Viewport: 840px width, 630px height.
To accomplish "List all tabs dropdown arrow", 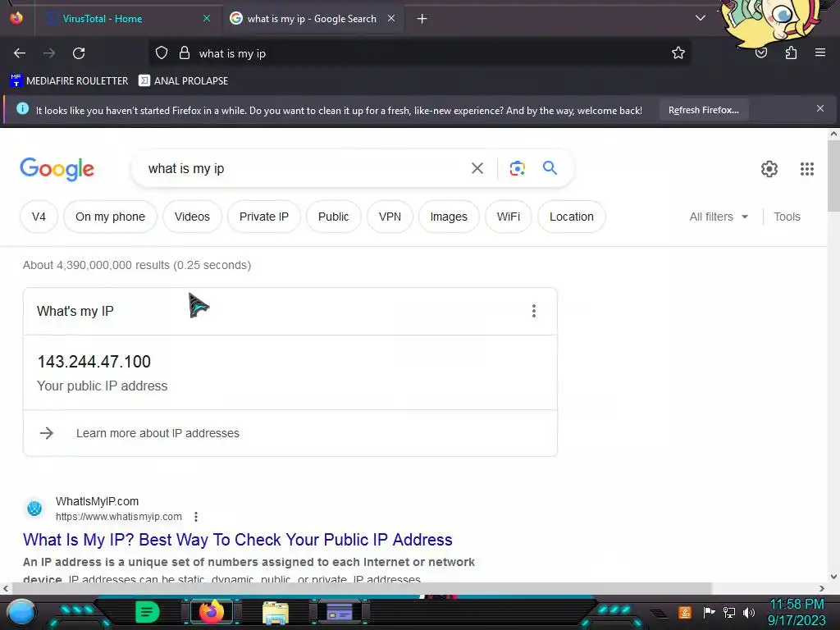I will click(701, 18).
